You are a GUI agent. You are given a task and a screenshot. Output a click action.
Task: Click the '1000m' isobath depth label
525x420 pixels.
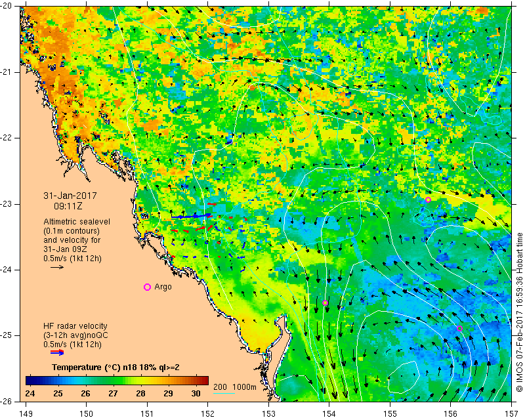[x=244, y=387]
